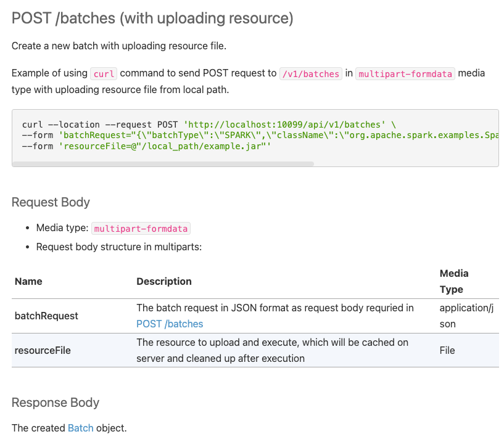This screenshot has width=504, height=442.
Task: Click the code block horizontal scrollbar
Action: 163,164
